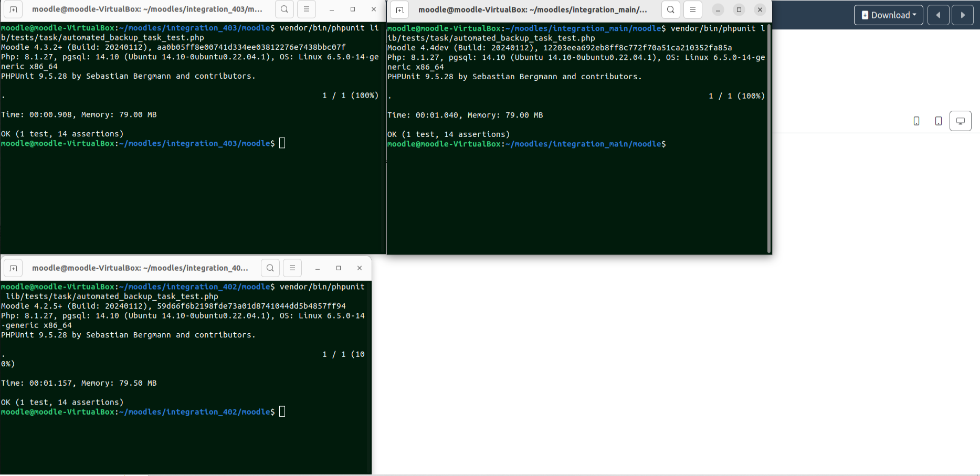Open hamburger menu in integration_402 terminal
This screenshot has width=980, height=476.
tap(292, 268)
